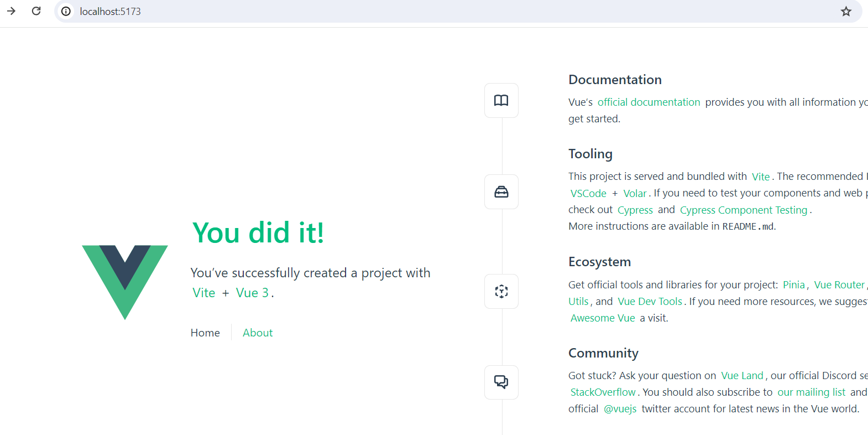Open the @vuejs twitter link
The width and height of the screenshot is (868, 435).
620,409
